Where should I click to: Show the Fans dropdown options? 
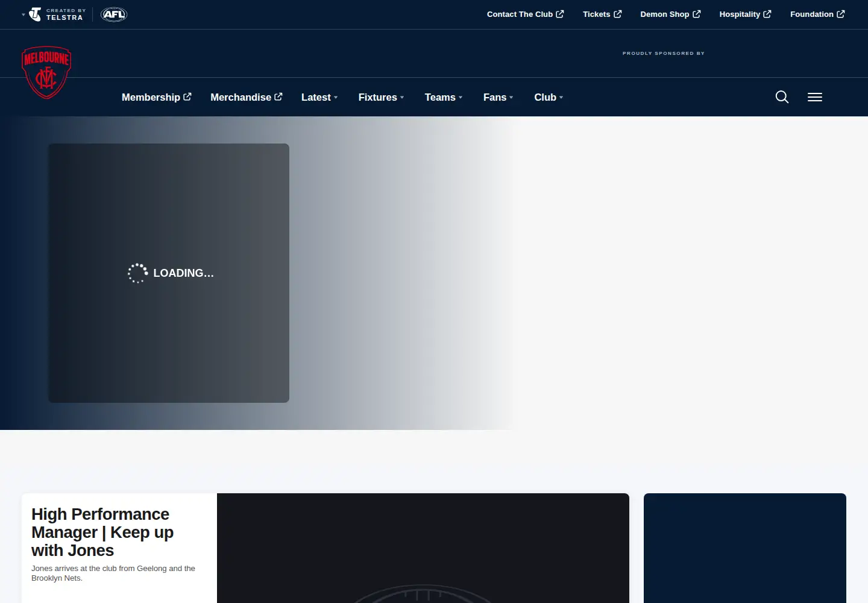pos(498,97)
